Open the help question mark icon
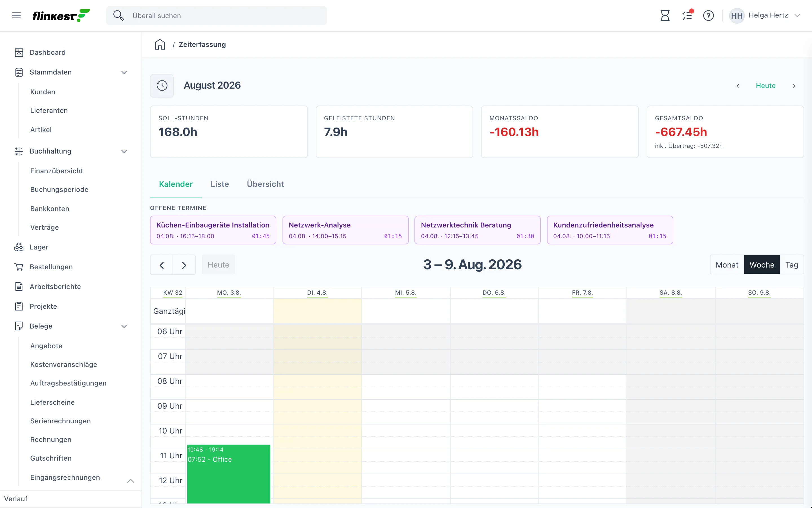 [x=708, y=16]
